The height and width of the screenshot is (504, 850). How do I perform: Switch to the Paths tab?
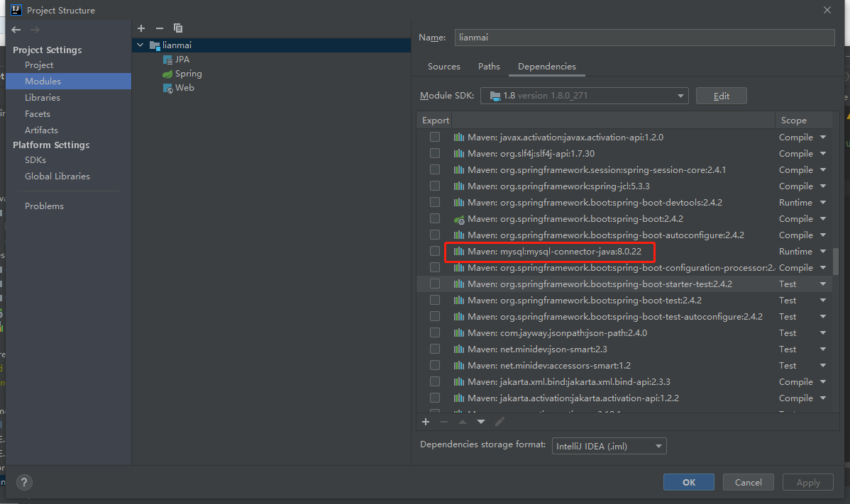pyautogui.click(x=489, y=66)
